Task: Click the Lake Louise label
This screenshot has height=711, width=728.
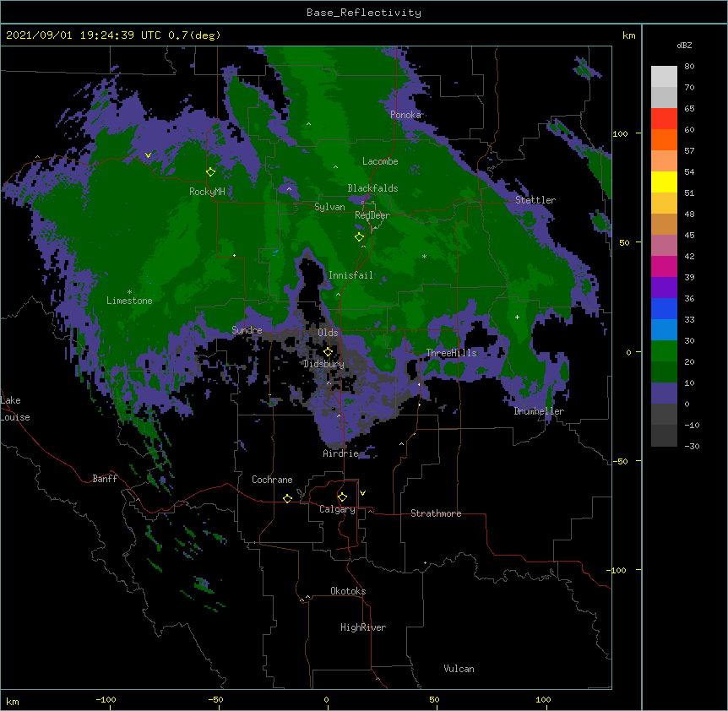Action: coord(15,409)
